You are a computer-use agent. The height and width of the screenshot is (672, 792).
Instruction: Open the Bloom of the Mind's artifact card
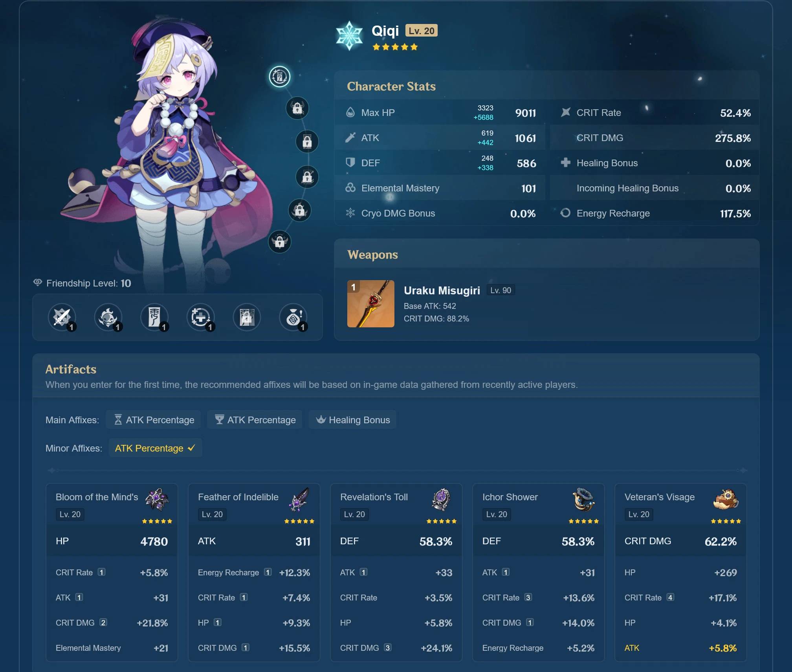coord(97,497)
